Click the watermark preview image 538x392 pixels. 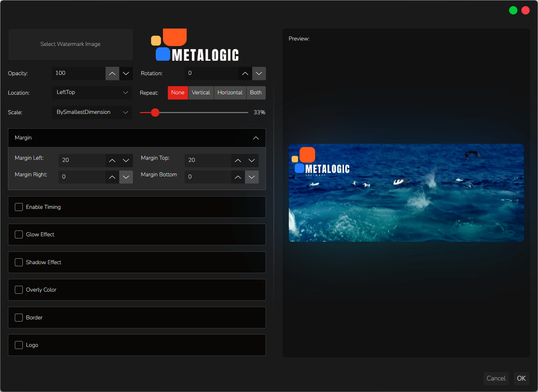tap(406, 193)
